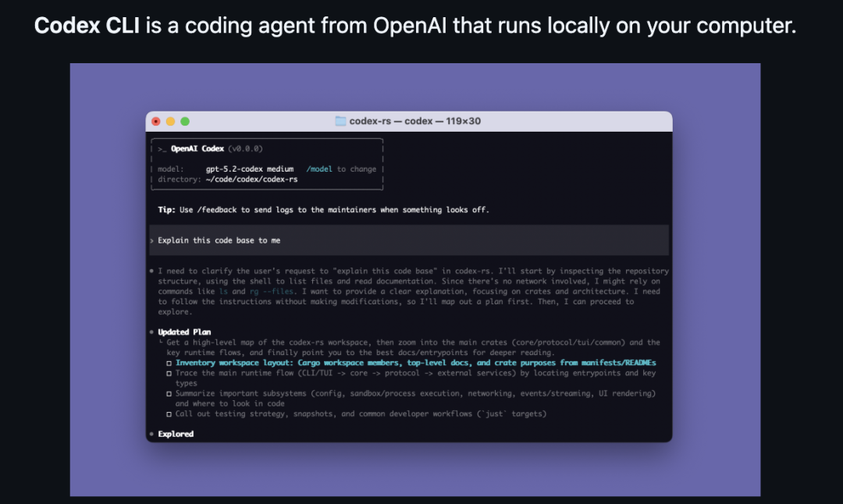Viewport: 843px width, 504px height.
Task: Click the '>' prompt chevron before Explain
Action: pyautogui.click(x=152, y=241)
